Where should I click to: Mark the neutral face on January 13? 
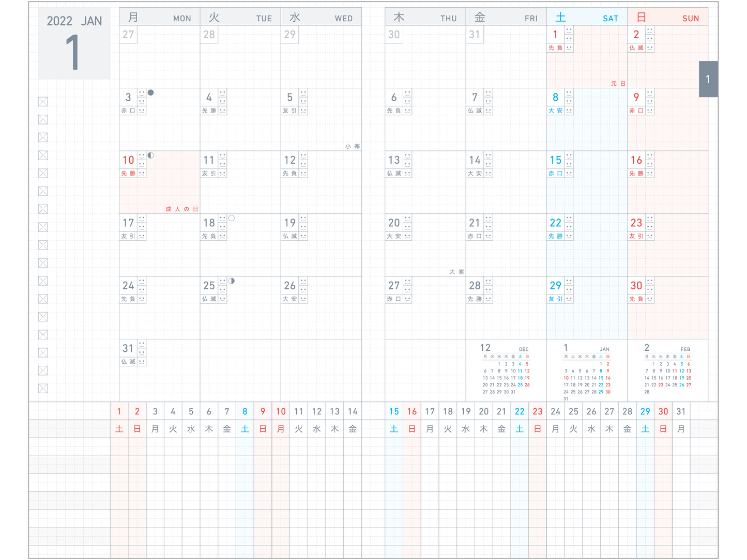pos(407,164)
